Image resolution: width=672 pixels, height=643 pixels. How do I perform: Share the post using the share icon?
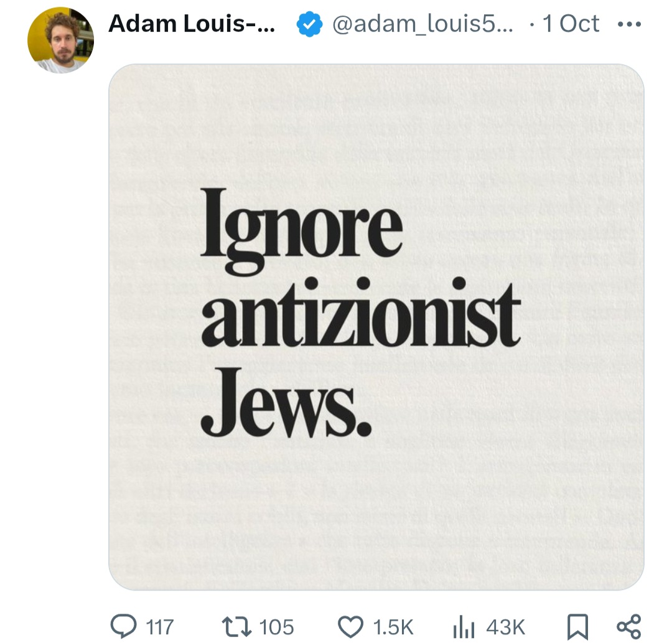[x=628, y=626]
